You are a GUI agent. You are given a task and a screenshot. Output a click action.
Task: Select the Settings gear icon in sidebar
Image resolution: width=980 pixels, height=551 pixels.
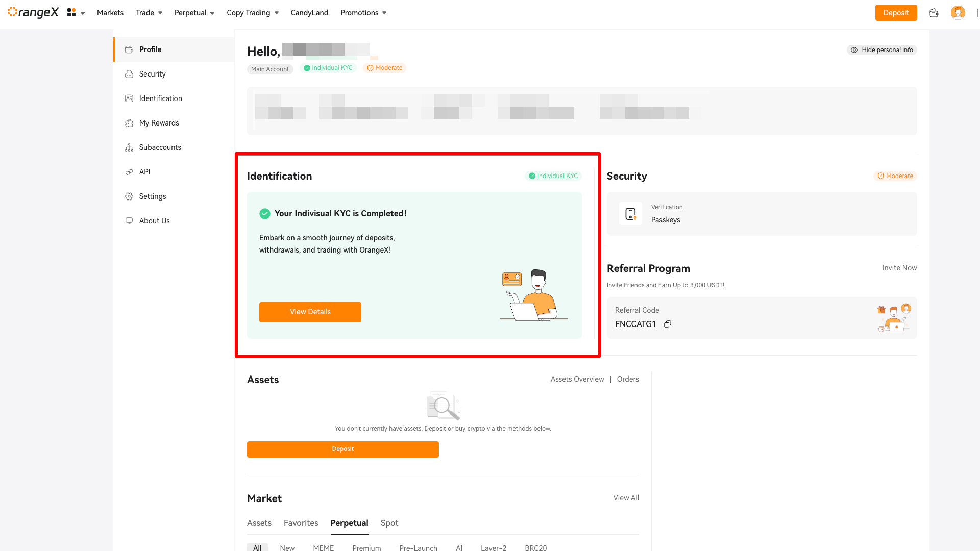pyautogui.click(x=129, y=196)
